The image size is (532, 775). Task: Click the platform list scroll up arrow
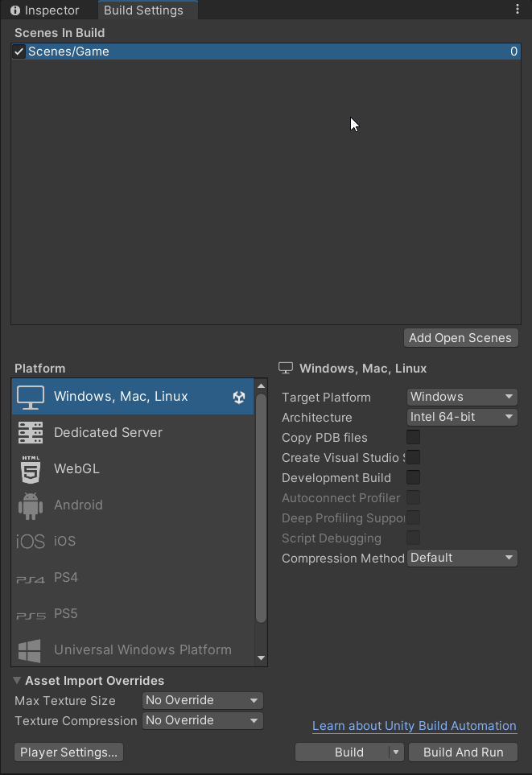point(261,386)
